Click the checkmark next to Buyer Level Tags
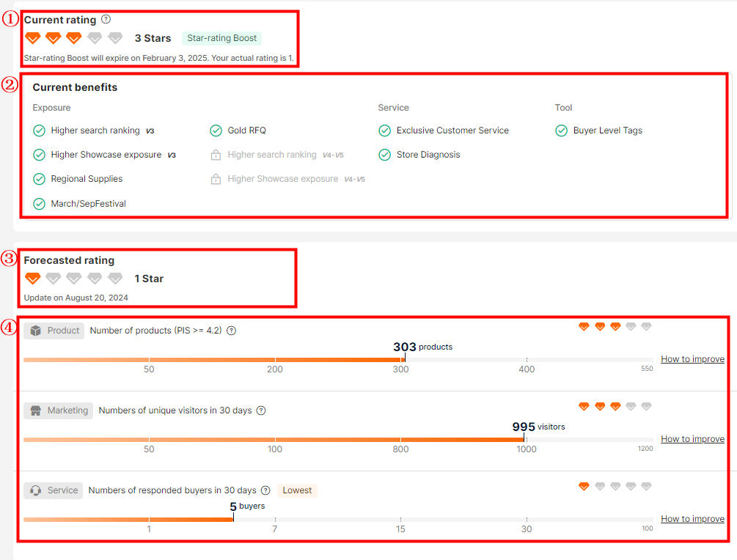The width and height of the screenshot is (737, 560). (561, 130)
